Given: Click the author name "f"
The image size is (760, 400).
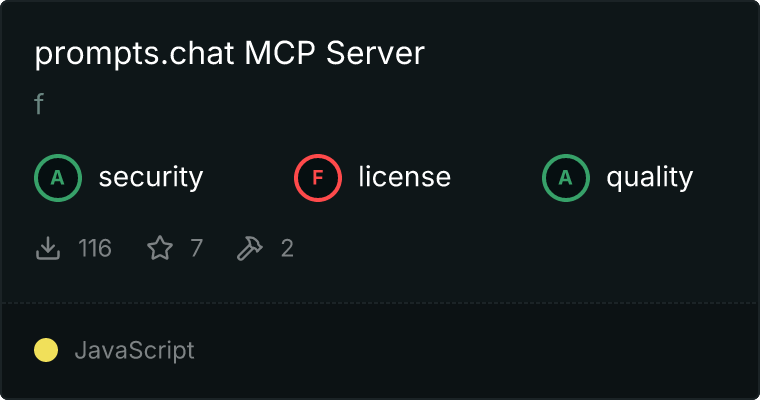Looking at the screenshot, I should (x=39, y=104).
